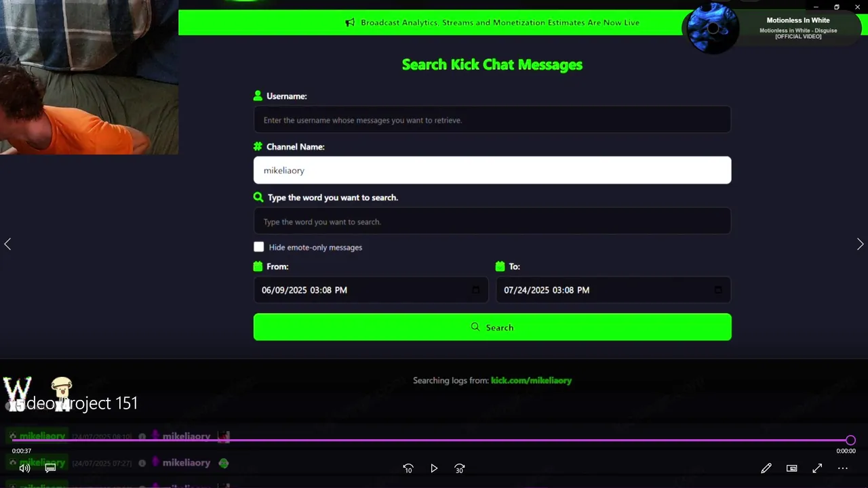Click the 0:00:37 elapsed time label
This screenshot has width=868, height=488.
tap(22, 451)
